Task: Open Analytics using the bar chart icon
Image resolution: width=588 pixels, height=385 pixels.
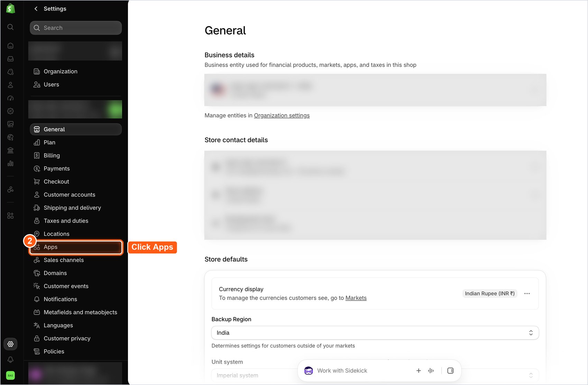Action: (10, 163)
